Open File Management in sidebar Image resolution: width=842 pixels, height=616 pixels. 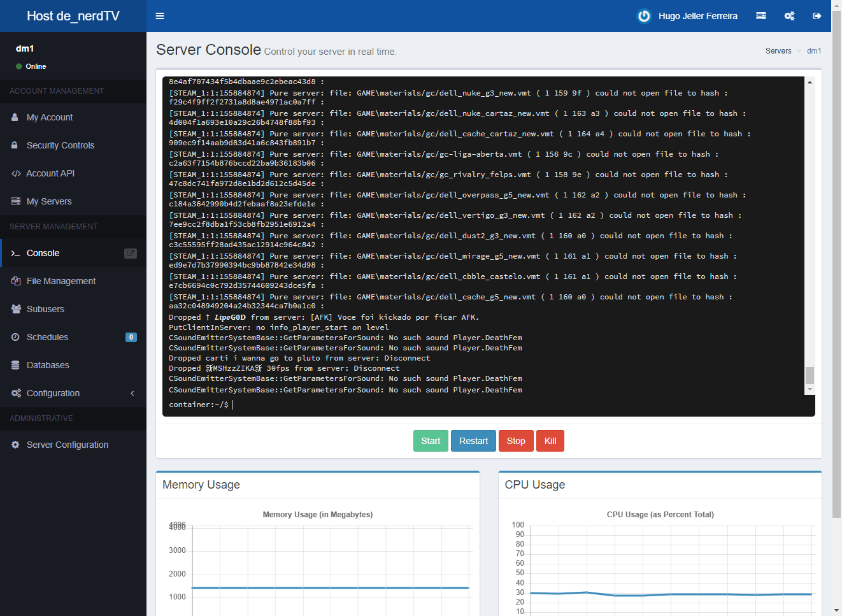tap(61, 281)
